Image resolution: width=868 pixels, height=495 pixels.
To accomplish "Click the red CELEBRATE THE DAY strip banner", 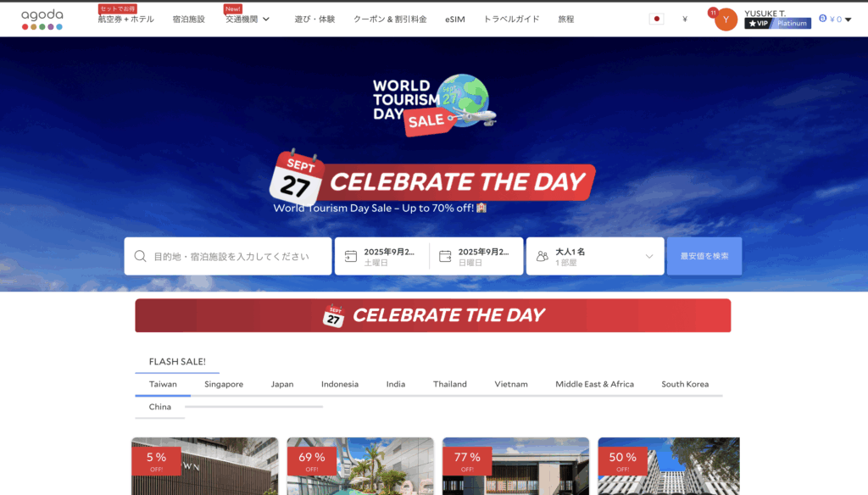I will point(433,315).
